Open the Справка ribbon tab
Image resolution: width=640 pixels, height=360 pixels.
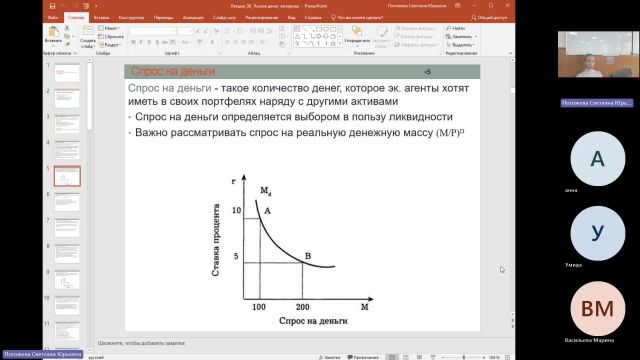pyautogui.click(x=313, y=18)
